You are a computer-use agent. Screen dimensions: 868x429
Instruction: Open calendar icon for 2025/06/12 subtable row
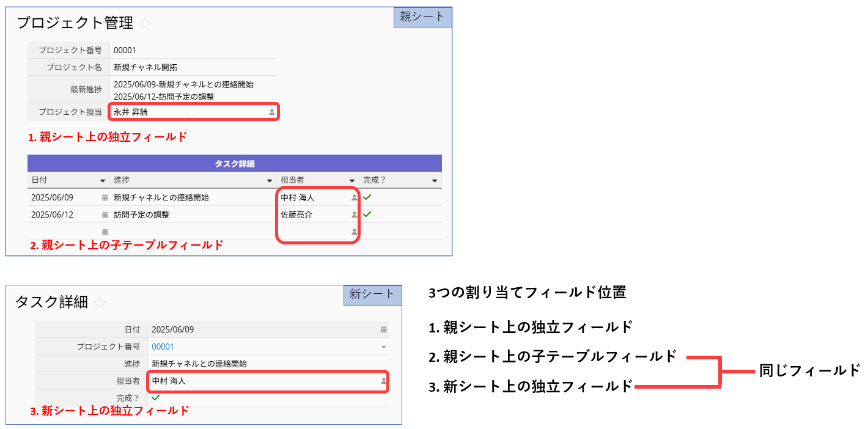click(105, 215)
